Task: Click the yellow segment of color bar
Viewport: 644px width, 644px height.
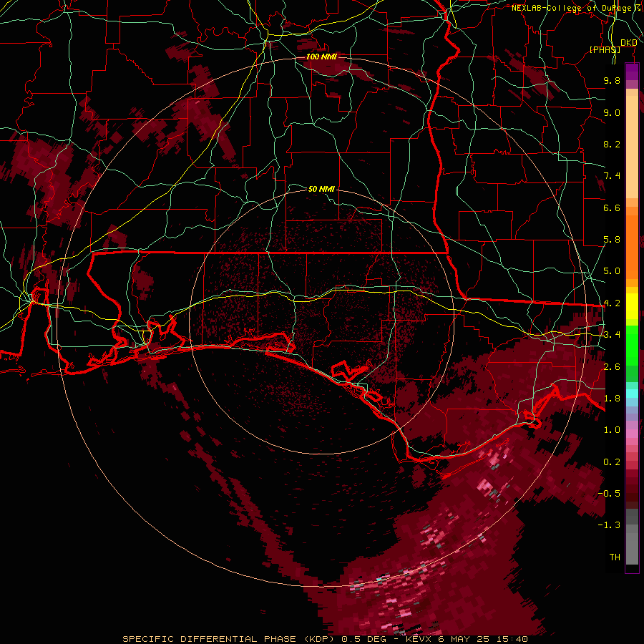Action: point(632,306)
